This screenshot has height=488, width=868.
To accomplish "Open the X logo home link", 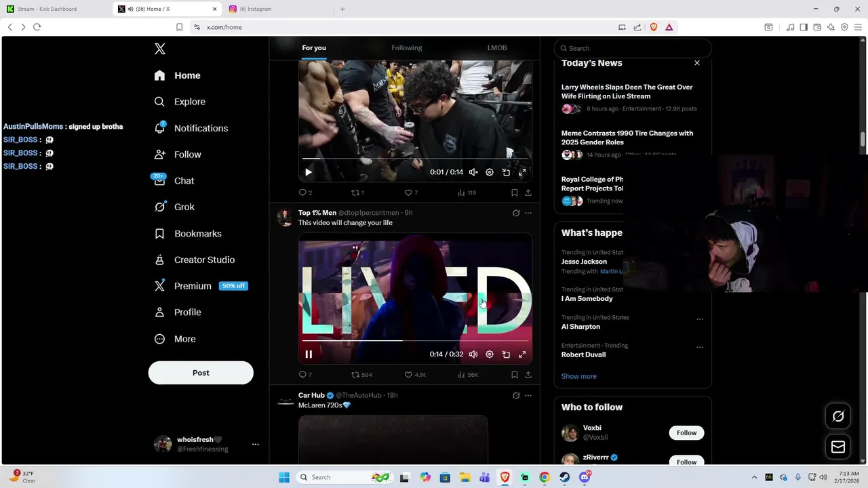I will point(160,49).
